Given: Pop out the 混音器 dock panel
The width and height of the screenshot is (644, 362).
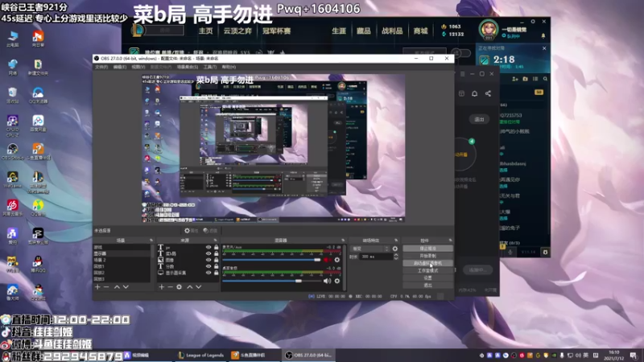Looking at the screenshot, I should click(343, 241).
